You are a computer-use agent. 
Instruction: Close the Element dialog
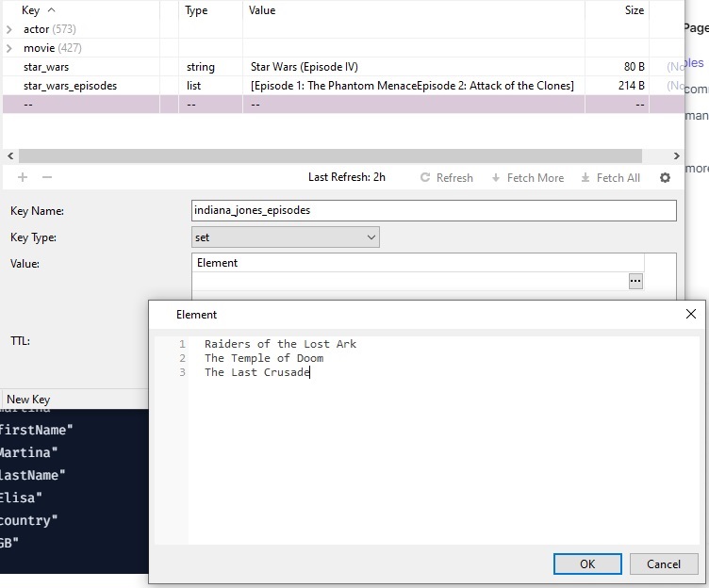click(690, 314)
